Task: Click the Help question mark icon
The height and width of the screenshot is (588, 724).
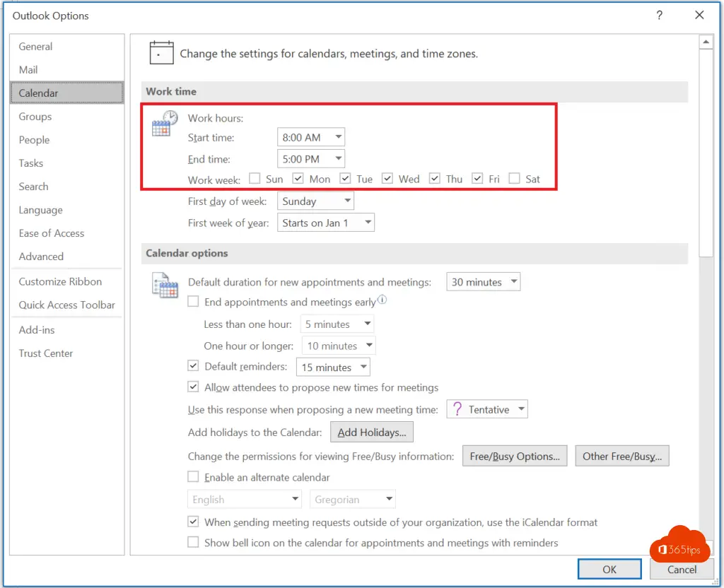Action: pyautogui.click(x=659, y=15)
